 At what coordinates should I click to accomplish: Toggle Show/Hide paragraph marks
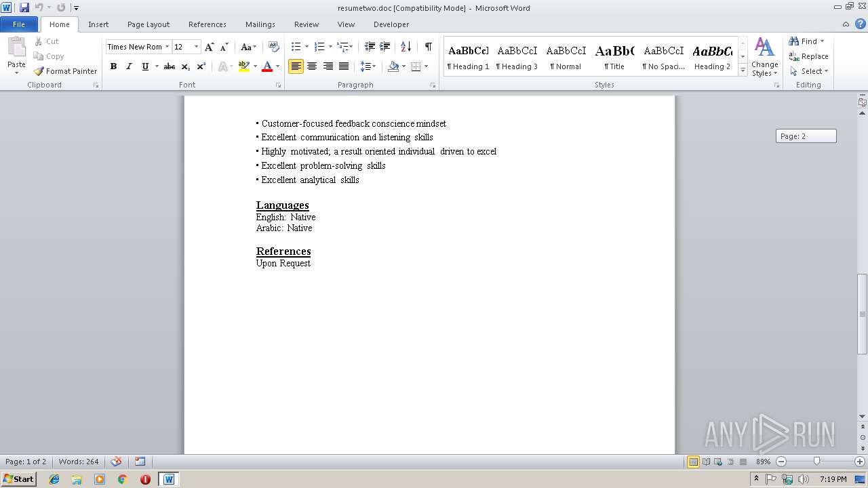click(x=428, y=47)
